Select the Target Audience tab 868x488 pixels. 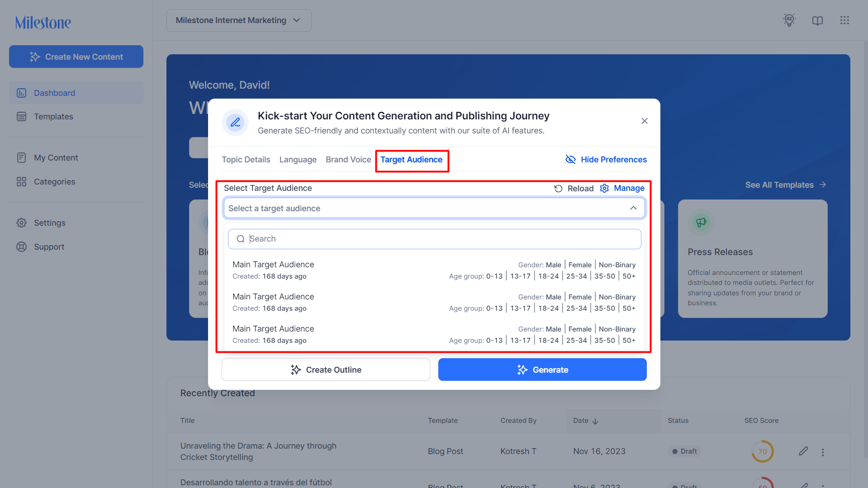(x=411, y=160)
